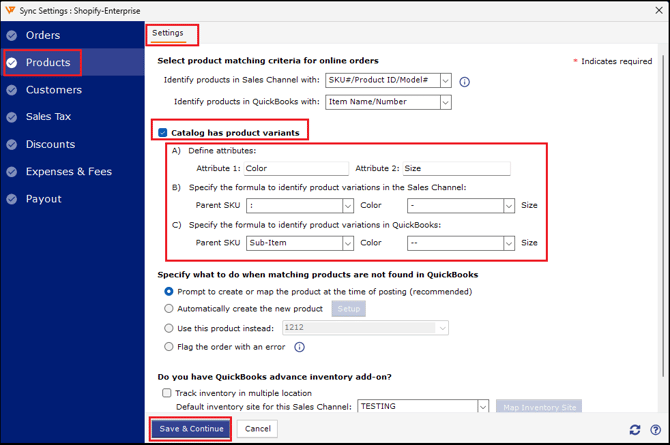Click the checkmark icon beside Orders
The height and width of the screenshot is (445, 670).
12,36
